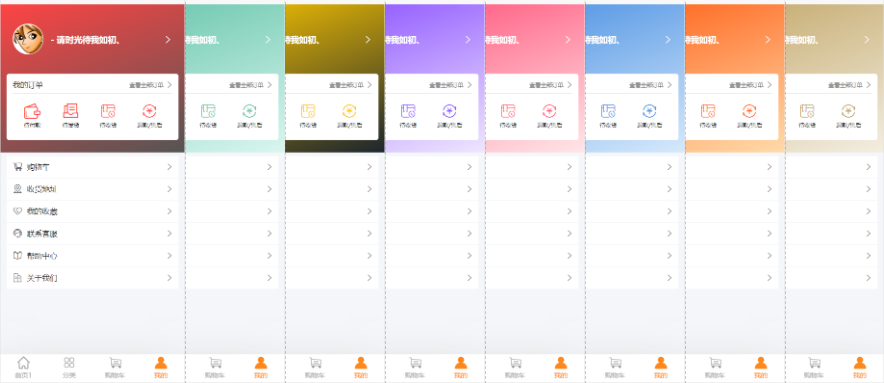
Task: Click the headset icon beside 联系客服
Action: (17, 233)
